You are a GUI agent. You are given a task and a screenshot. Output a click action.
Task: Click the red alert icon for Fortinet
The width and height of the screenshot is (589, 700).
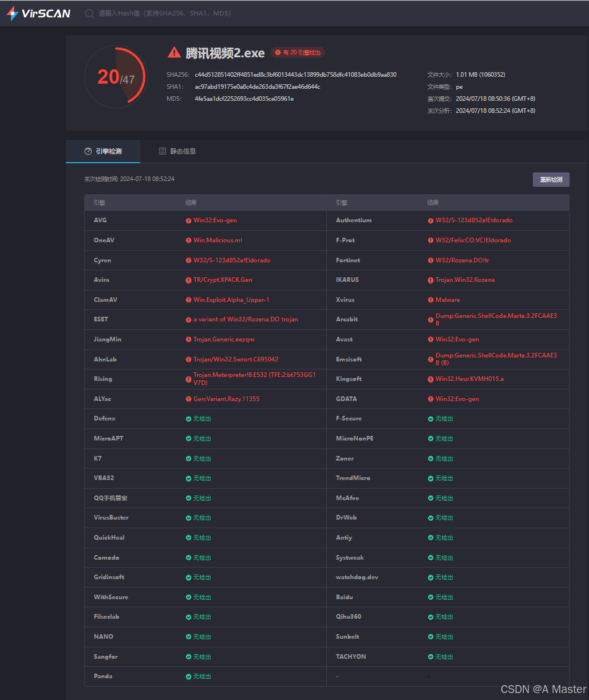(430, 261)
